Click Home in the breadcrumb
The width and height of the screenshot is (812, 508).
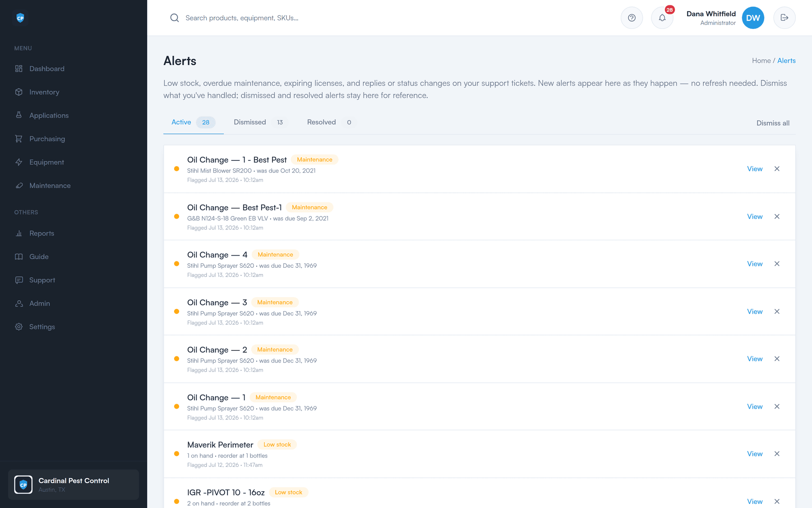pyautogui.click(x=761, y=61)
